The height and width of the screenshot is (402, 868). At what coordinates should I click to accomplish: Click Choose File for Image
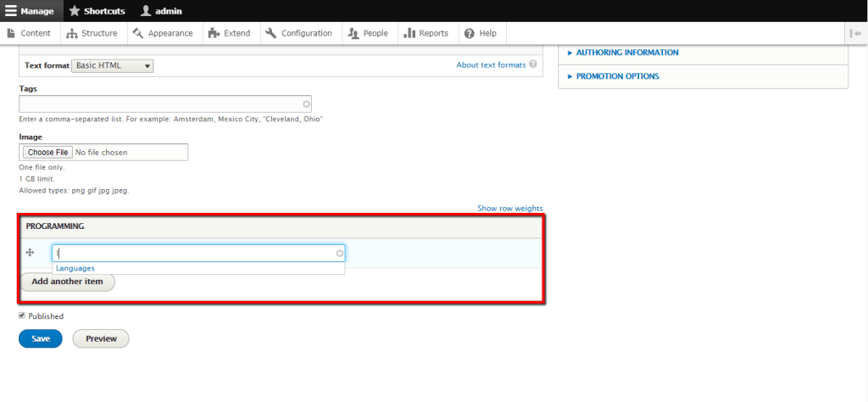coord(48,153)
